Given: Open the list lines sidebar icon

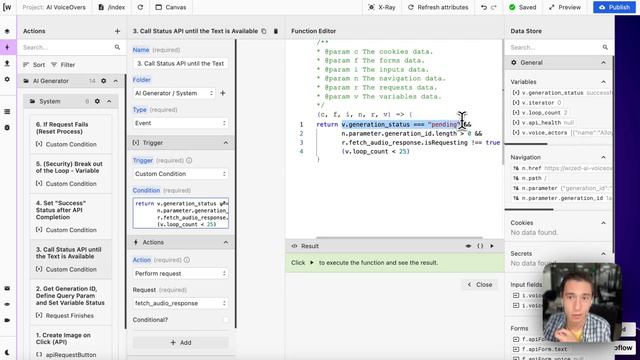Looking at the screenshot, I should [x=7, y=111].
